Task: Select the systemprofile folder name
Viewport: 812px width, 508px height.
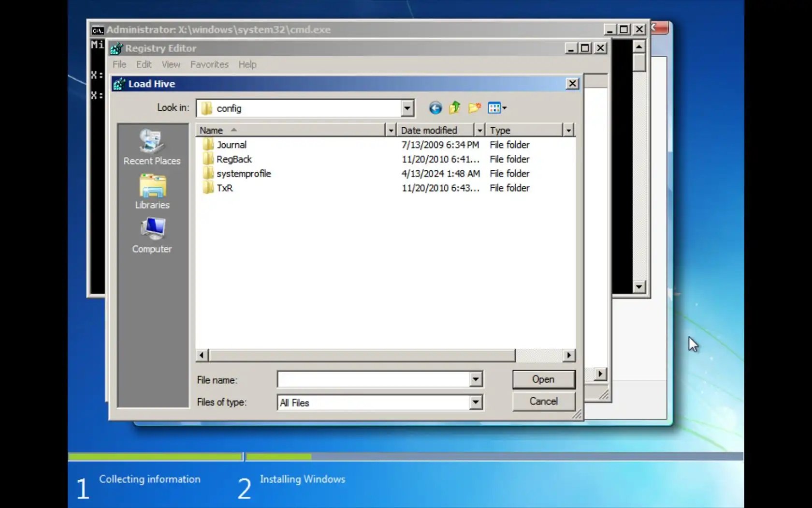Action: (x=244, y=174)
